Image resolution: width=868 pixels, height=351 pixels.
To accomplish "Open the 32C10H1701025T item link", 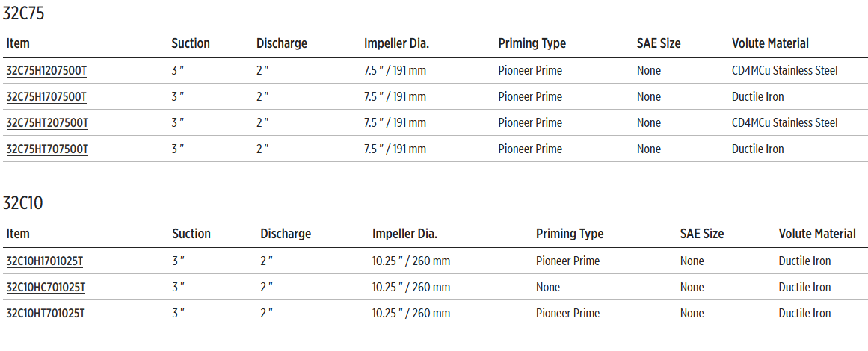I will pyautogui.click(x=45, y=261).
